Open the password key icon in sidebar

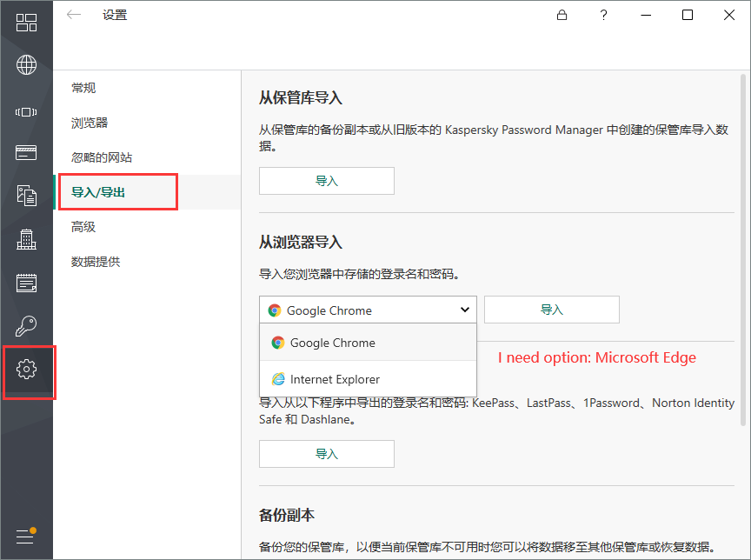point(26,326)
